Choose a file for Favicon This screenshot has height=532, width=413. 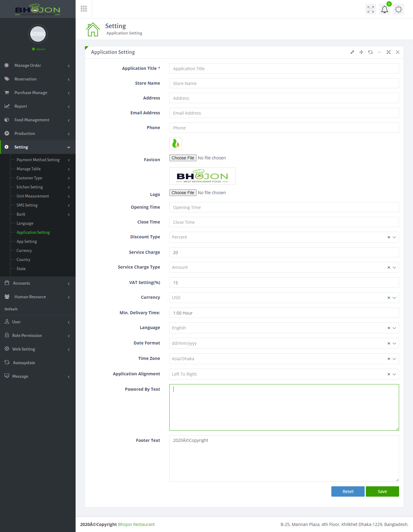coord(183,158)
